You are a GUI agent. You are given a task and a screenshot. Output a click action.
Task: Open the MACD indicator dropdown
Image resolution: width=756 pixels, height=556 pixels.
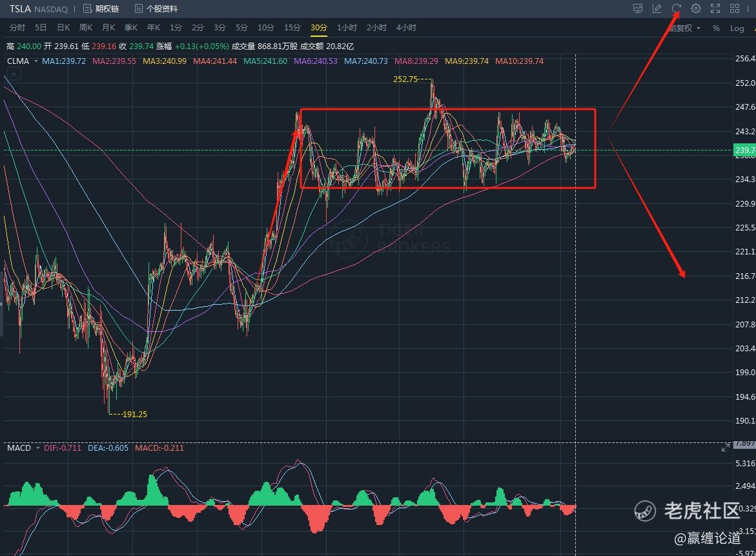click(x=23, y=448)
